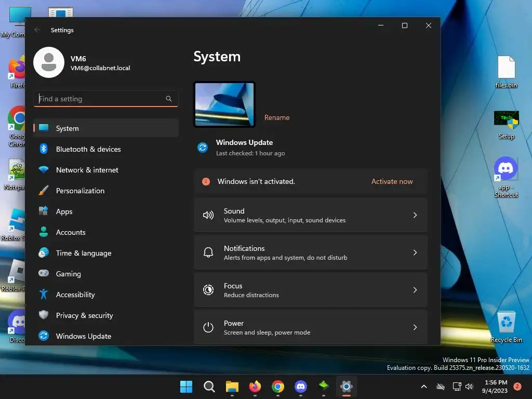Click the desktop wallpaper thumbnail

(x=224, y=104)
